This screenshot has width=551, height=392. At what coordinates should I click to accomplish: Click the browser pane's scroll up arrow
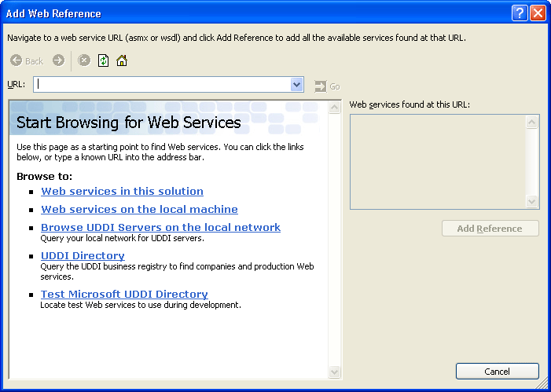[334, 107]
